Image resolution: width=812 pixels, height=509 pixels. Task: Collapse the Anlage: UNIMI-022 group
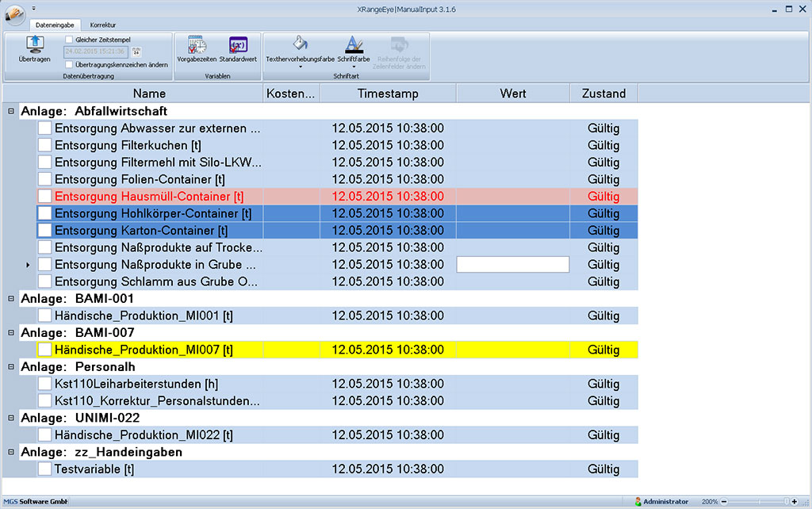click(x=11, y=418)
